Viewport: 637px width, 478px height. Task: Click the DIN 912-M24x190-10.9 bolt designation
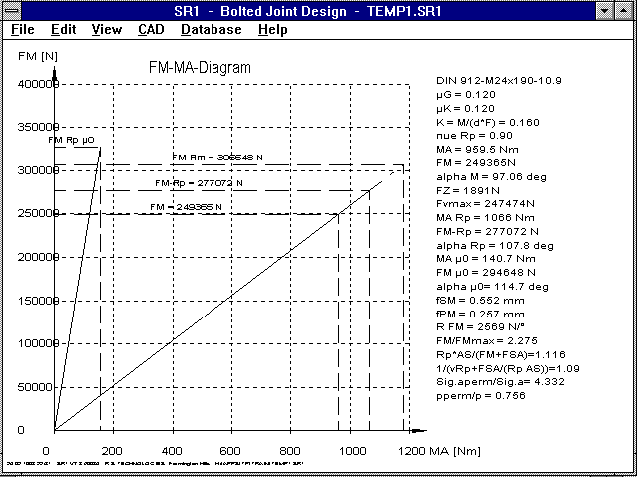coord(498,79)
